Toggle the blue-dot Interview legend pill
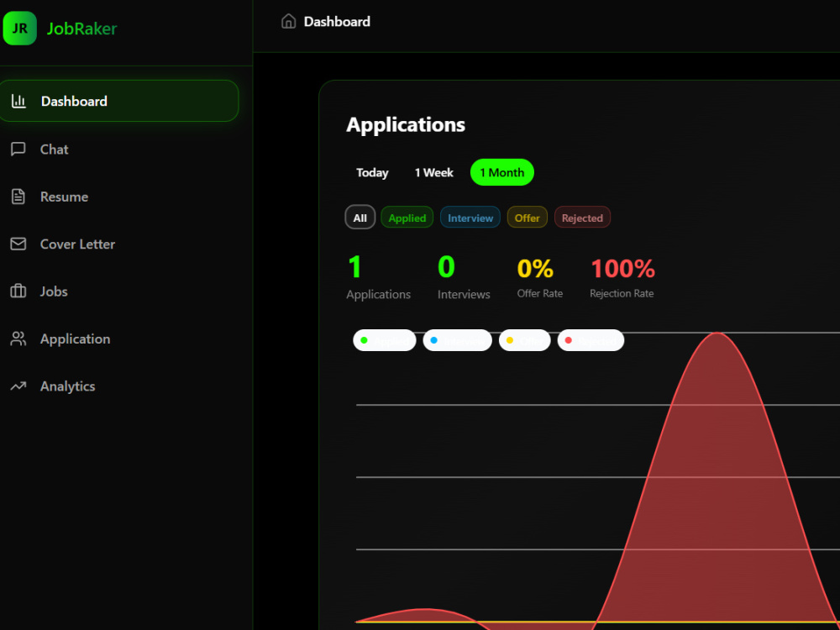840x630 pixels. coord(458,340)
